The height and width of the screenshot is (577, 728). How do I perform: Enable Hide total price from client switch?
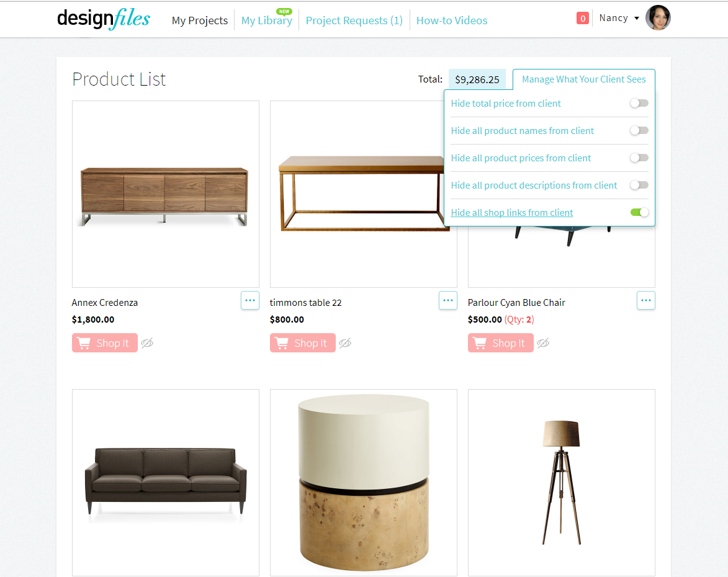pyautogui.click(x=639, y=103)
